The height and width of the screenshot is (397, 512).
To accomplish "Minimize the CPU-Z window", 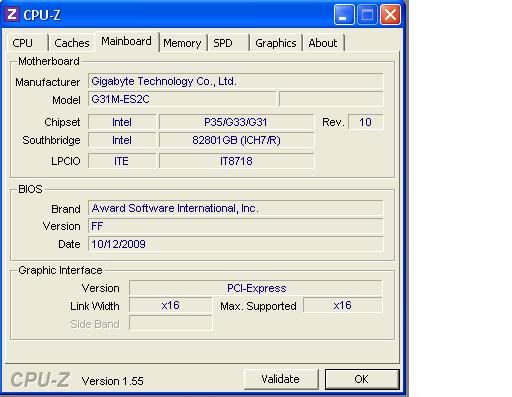I will pos(344,15).
